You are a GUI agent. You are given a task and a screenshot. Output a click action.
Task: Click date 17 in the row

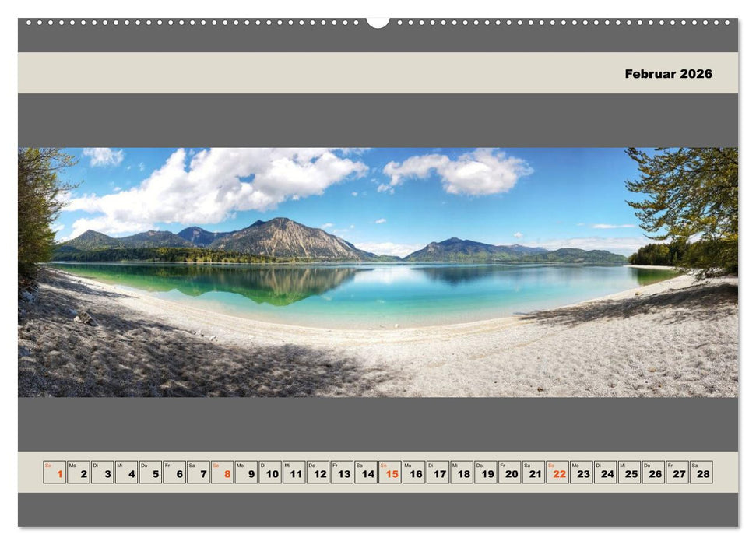pos(437,472)
